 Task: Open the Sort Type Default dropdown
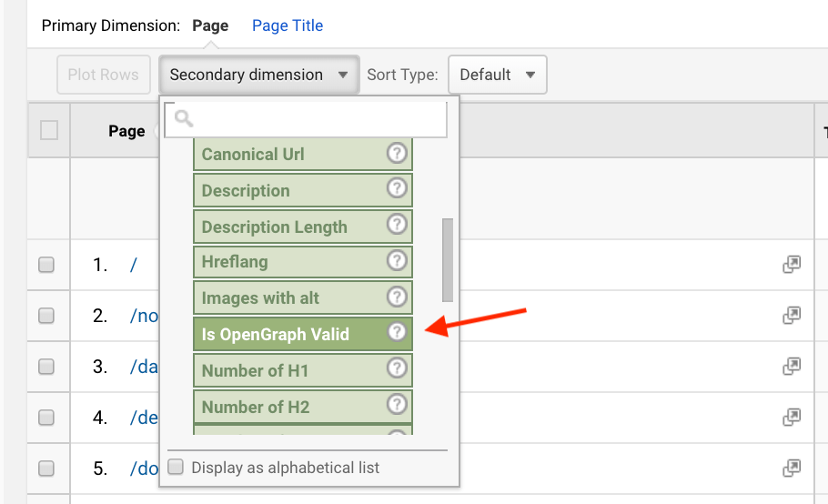coord(498,75)
